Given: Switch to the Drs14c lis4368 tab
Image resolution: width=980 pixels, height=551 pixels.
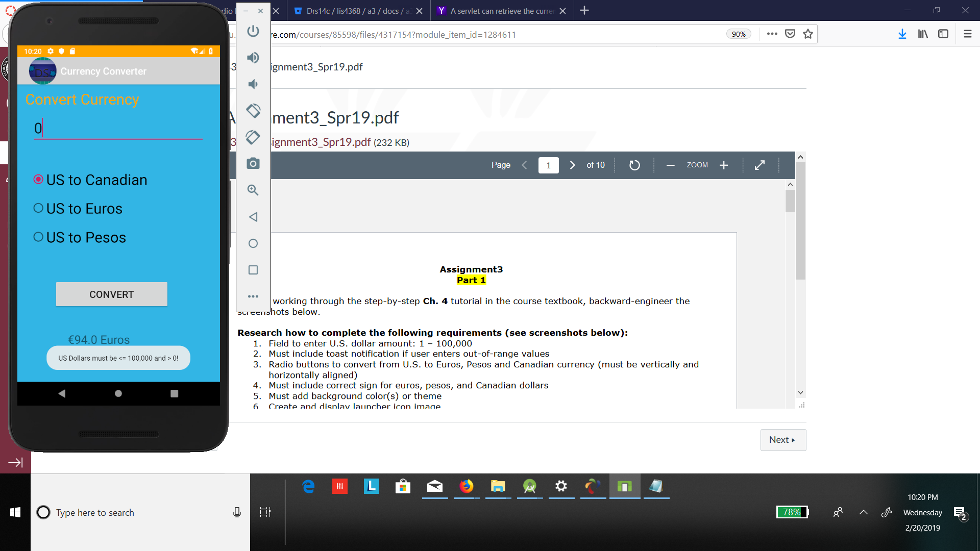Looking at the screenshot, I should [357, 11].
